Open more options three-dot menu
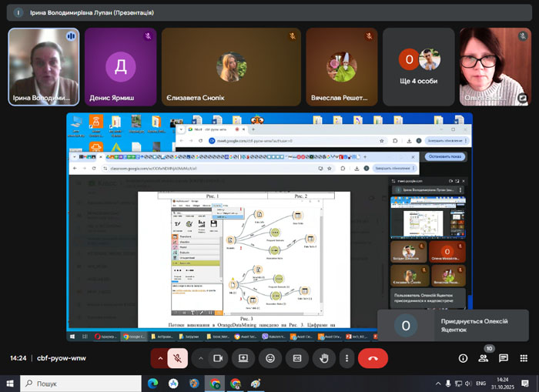 coord(347,358)
